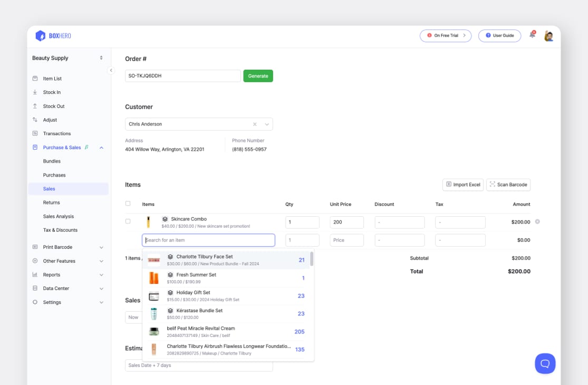
Task: Open Transactions via its sidebar icon
Action: point(34,133)
